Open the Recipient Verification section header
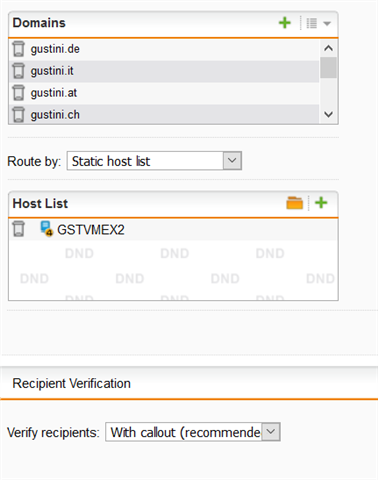Screen dimensions: 378x480 [x=71, y=383]
